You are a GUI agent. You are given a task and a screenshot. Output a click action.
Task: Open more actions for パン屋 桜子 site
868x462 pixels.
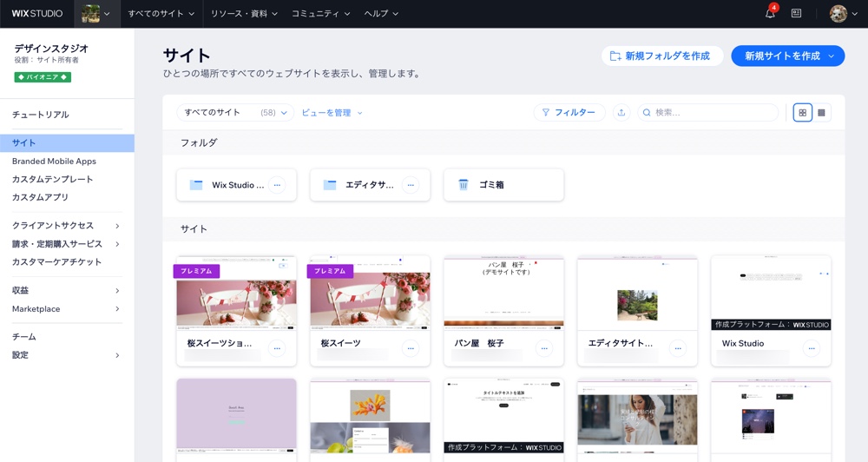click(544, 348)
